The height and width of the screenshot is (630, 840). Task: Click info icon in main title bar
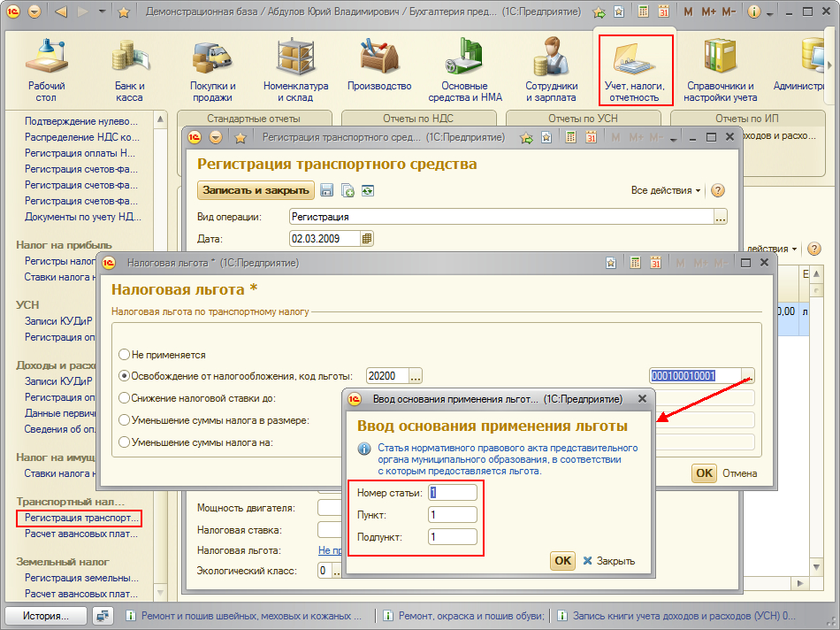coord(753,12)
